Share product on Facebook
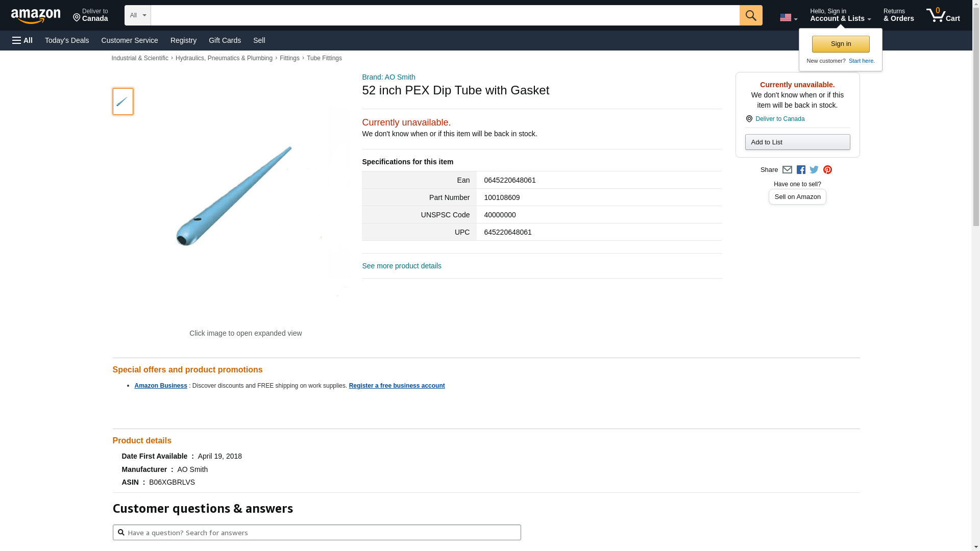The width and height of the screenshot is (980, 551). coord(801,170)
